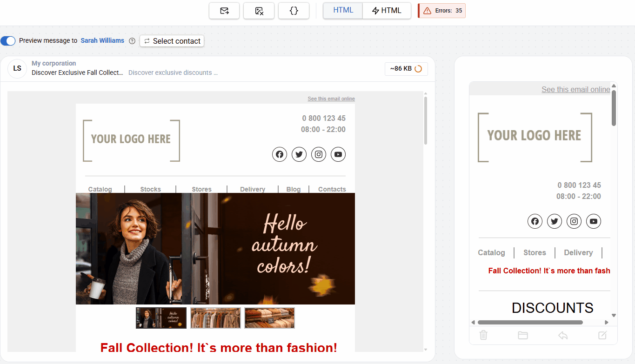Click the Facebook icon in mobile preview
The width and height of the screenshot is (635, 364).
pos(535,221)
